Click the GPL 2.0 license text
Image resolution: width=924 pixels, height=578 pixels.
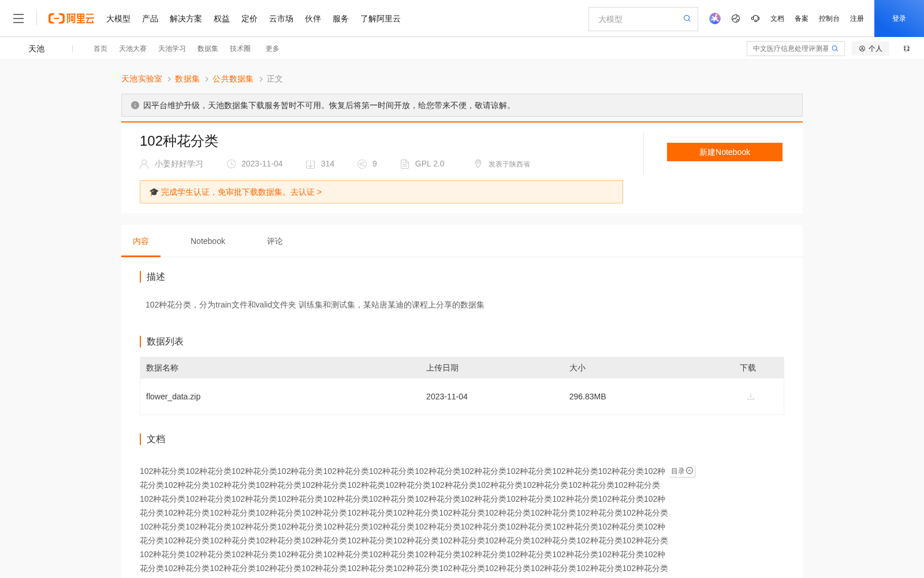tap(430, 164)
